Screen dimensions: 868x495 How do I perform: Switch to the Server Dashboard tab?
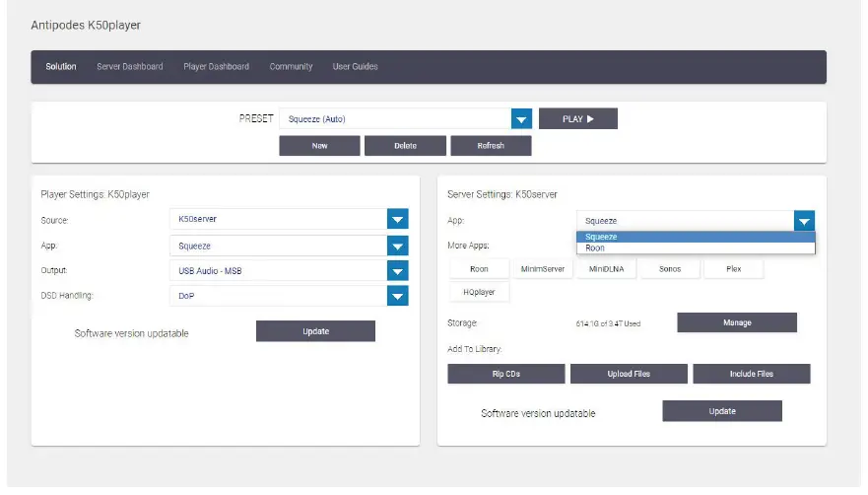[x=129, y=67]
